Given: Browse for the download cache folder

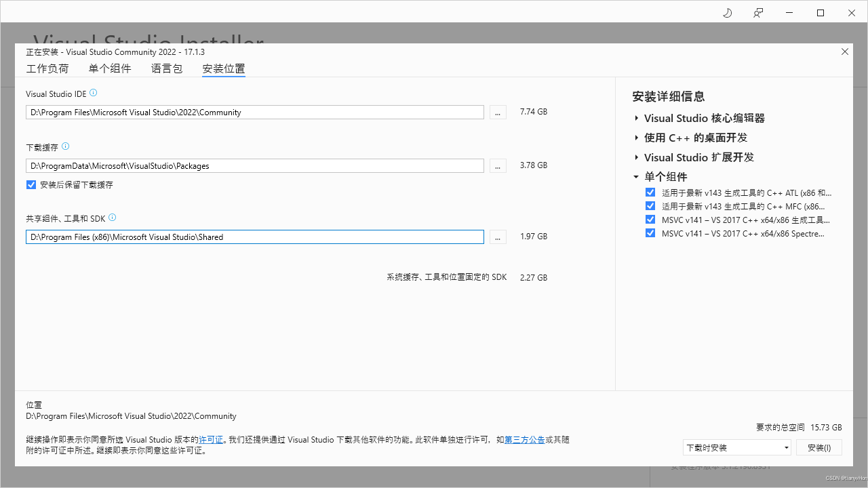Looking at the screenshot, I should (x=497, y=165).
